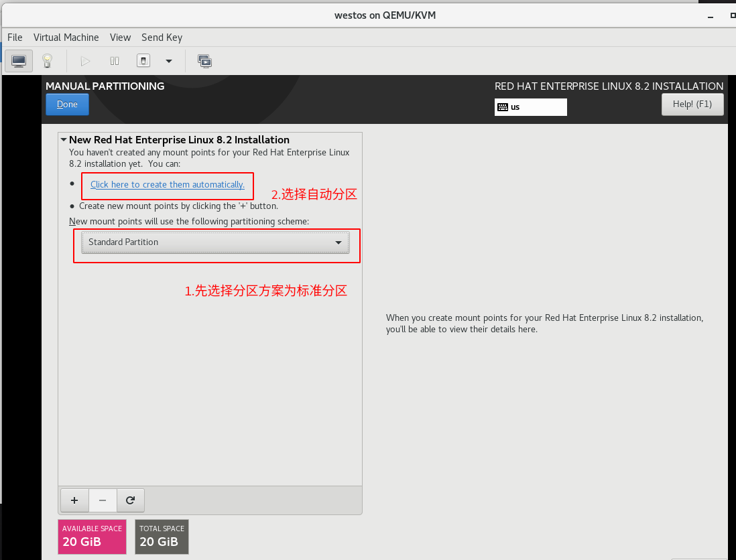Open the Send Key menu
Image resolution: width=736 pixels, height=560 pixels.
point(162,38)
